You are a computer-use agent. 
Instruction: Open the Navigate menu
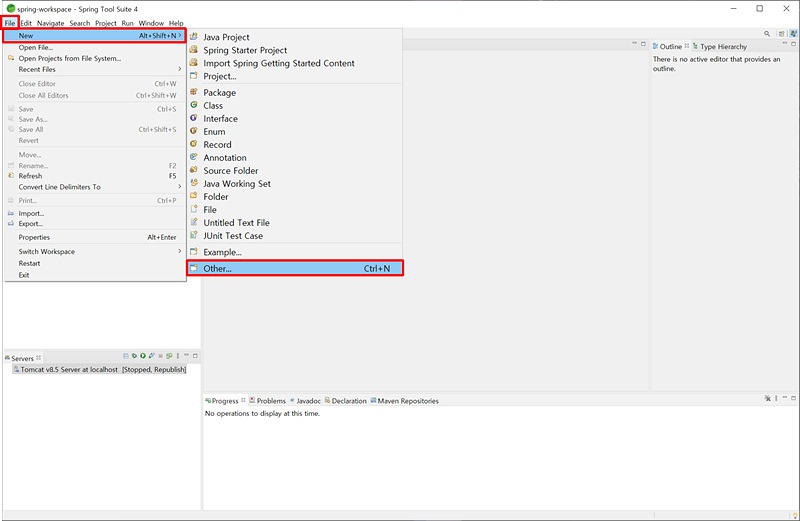pyautogui.click(x=51, y=23)
